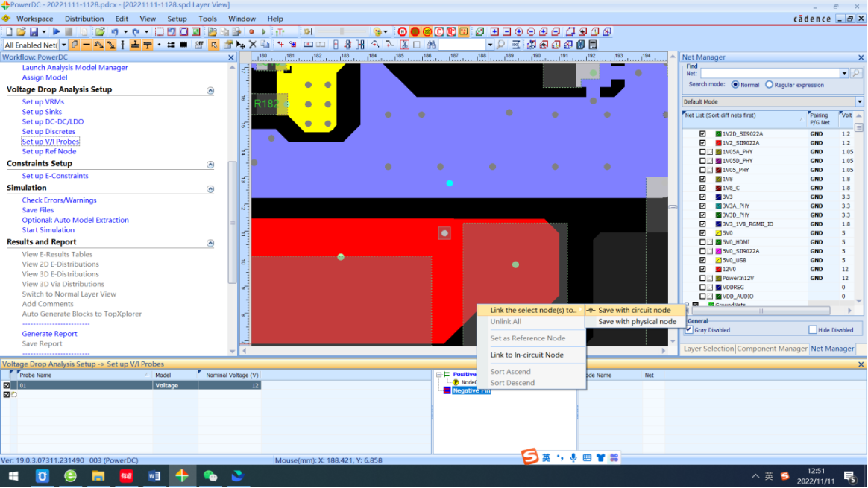The image size is (868, 488).
Task: Switch to the Layer Selection tab
Action: [708, 349]
